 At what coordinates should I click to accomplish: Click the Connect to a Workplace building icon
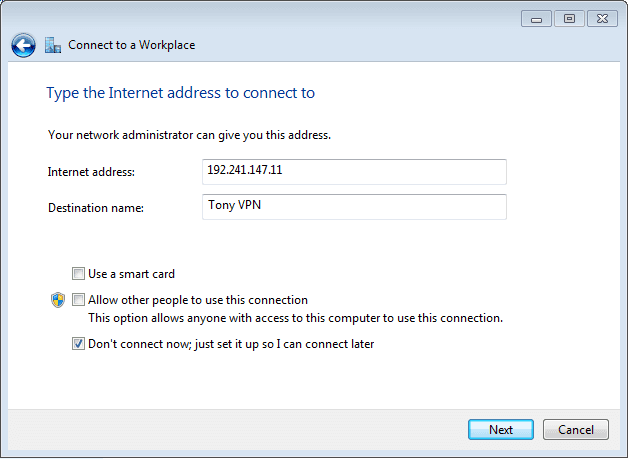[53, 45]
